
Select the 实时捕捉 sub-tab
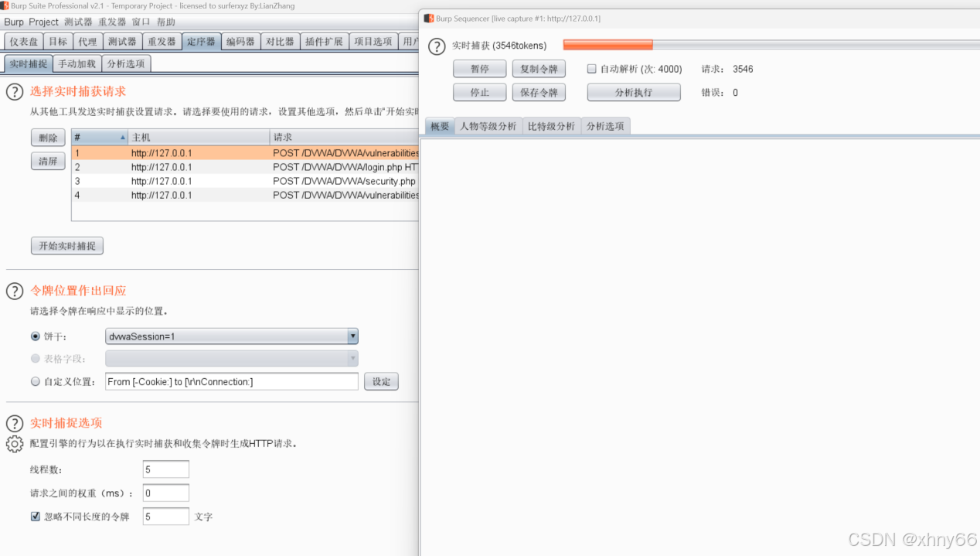coord(29,64)
